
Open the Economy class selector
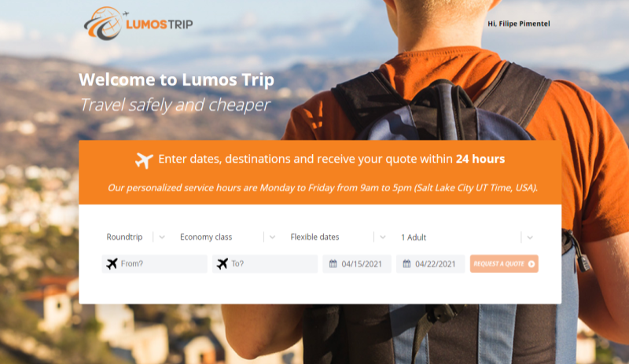(228, 237)
